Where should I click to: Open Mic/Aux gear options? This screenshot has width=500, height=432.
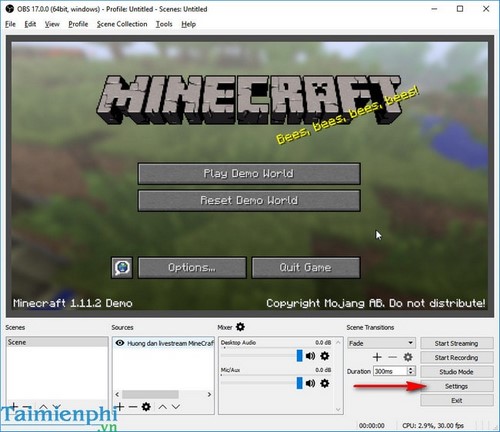pyautogui.click(x=325, y=383)
